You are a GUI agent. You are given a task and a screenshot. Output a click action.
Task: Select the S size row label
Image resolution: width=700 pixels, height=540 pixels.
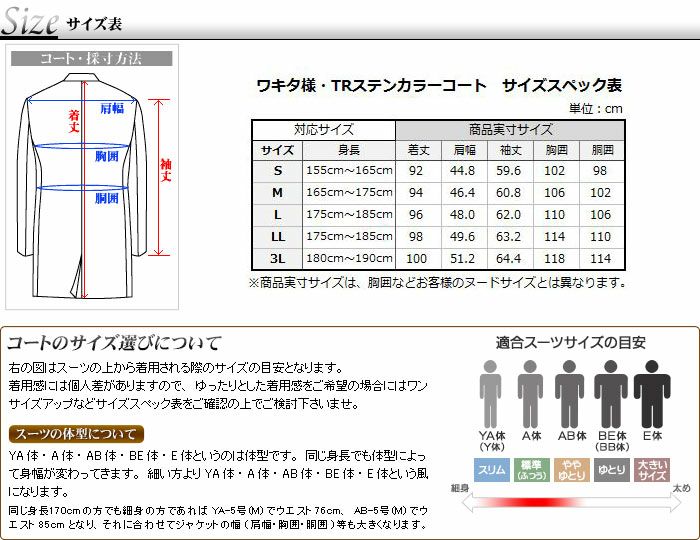click(x=277, y=171)
